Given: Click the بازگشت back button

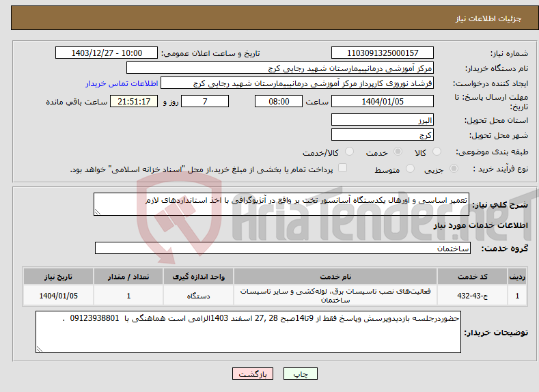Looking at the screenshot, I should [253, 374].
